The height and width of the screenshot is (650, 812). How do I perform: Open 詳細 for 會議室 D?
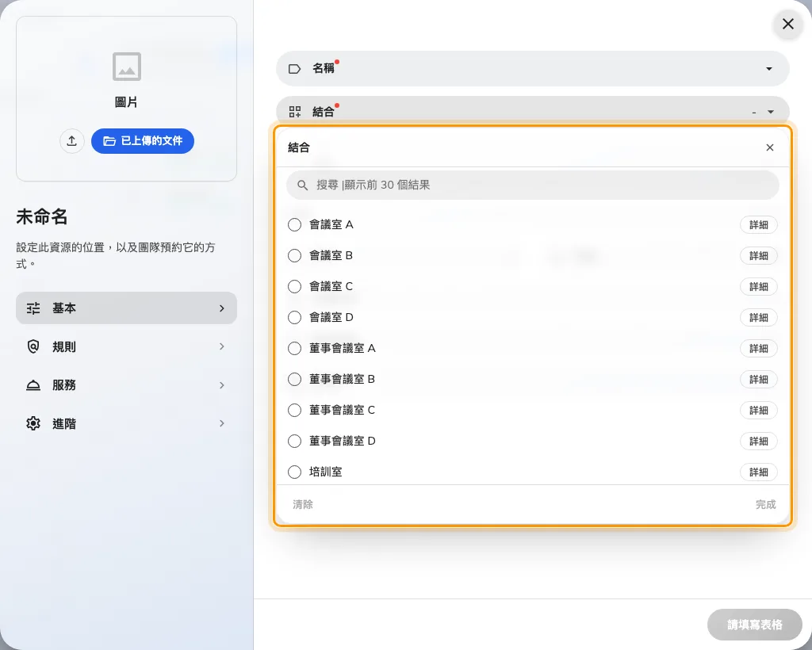(759, 317)
